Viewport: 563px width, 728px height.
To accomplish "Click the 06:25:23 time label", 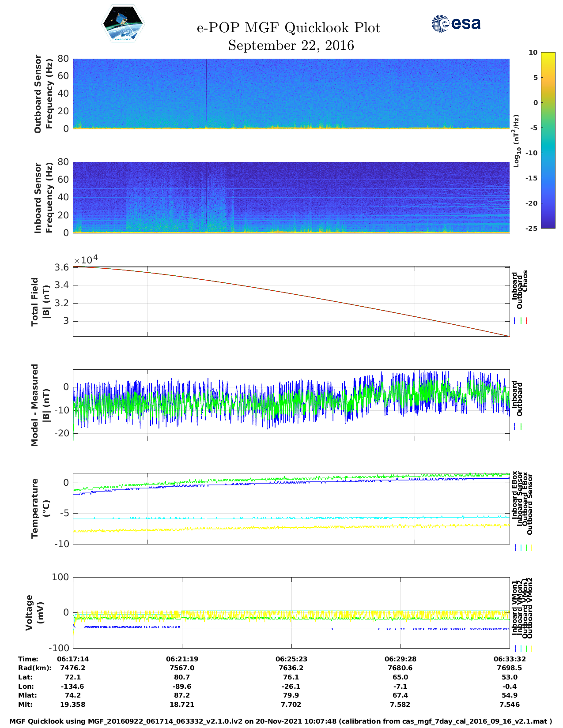I will pyautogui.click(x=291, y=659).
